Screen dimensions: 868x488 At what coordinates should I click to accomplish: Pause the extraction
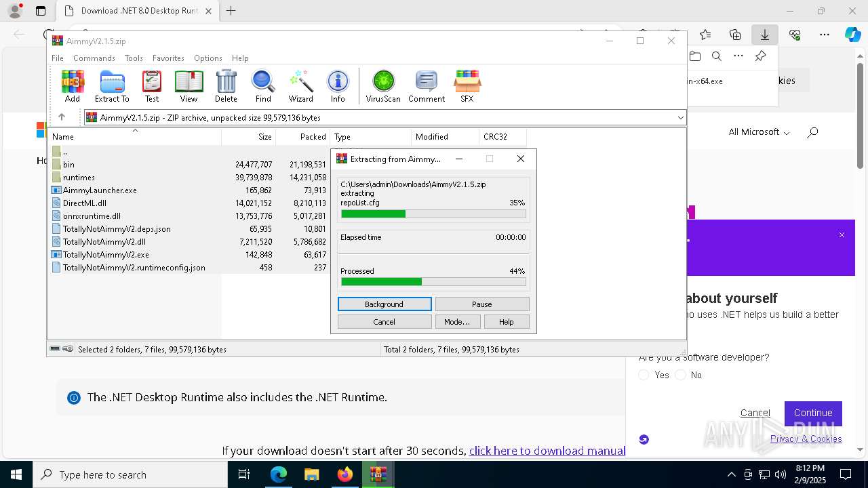point(482,304)
